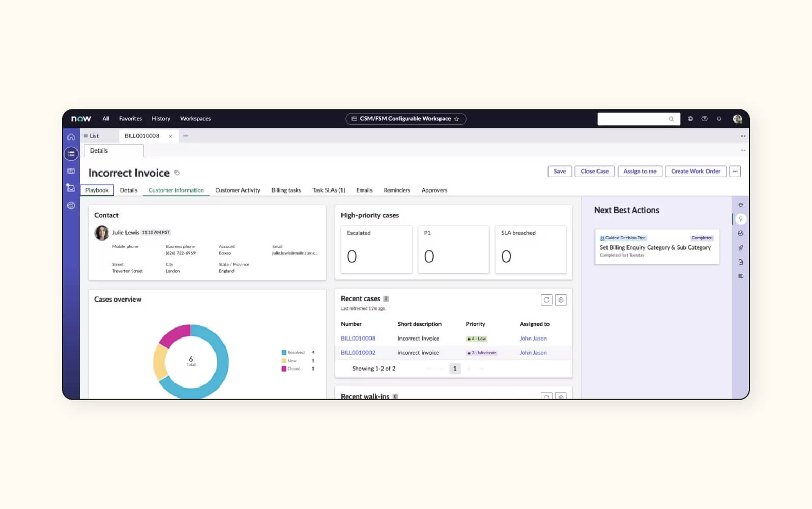Switch to the Customer Information tab
The height and width of the screenshot is (509, 812).
pos(176,190)
